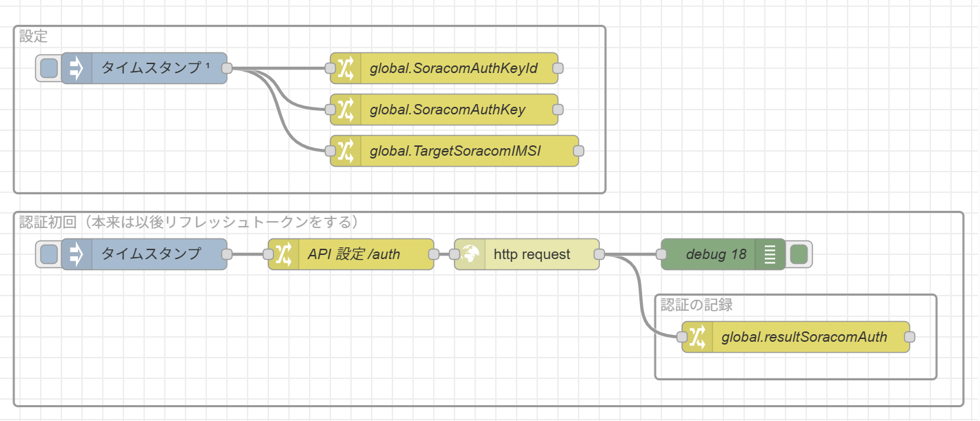Click the change icon on global.TargetSoracomIMSI node
980x421 pixels.
346,151
